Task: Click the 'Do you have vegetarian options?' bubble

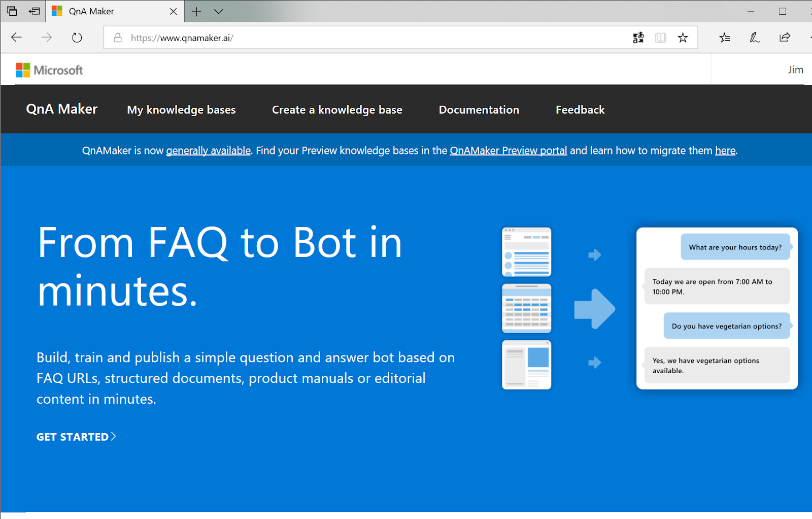Action: pos(727,326)
